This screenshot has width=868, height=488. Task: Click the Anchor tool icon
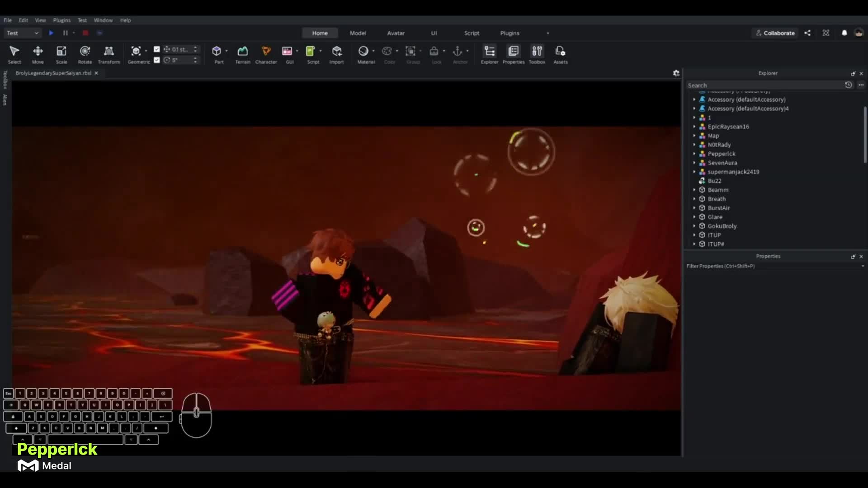click(458, 51)
